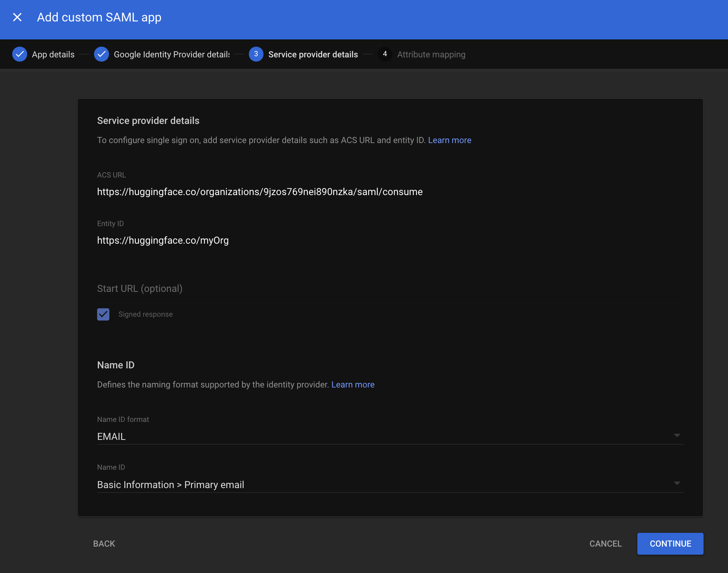The height and width of the screenshot is (573, 728).
Task: Click the step 3 circle icon
Action: pos(256,54)
